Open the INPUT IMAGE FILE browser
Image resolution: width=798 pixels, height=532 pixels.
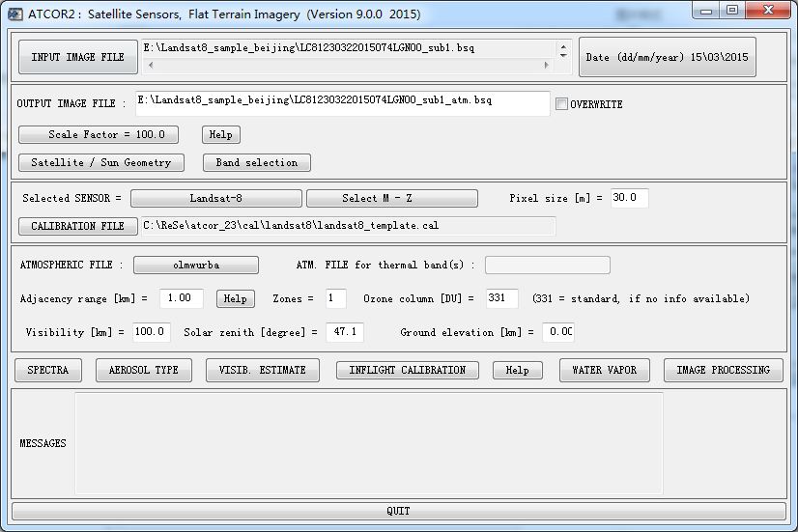coord(77,57)
